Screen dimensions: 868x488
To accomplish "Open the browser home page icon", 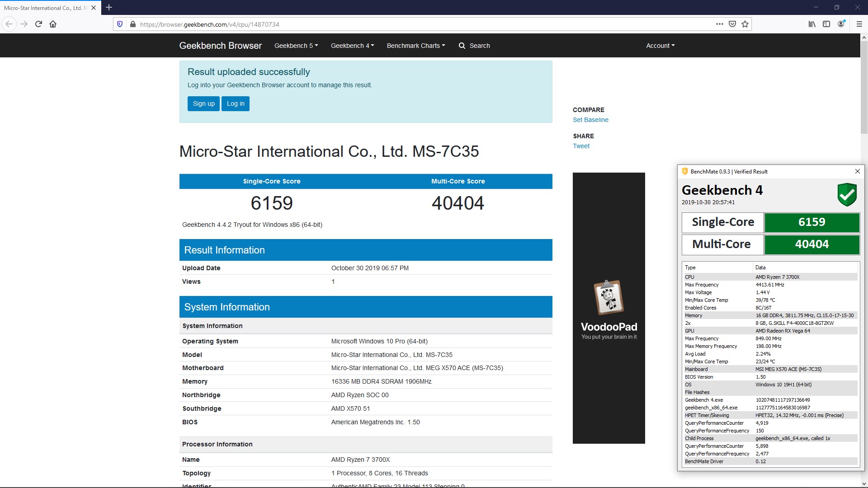I will click(53, 24).
